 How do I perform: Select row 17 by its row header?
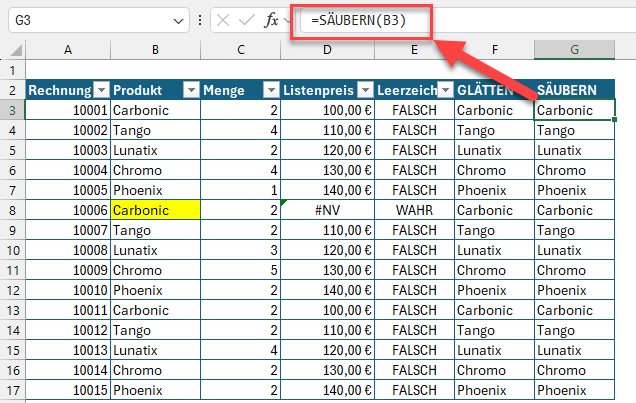click(12, 391)
